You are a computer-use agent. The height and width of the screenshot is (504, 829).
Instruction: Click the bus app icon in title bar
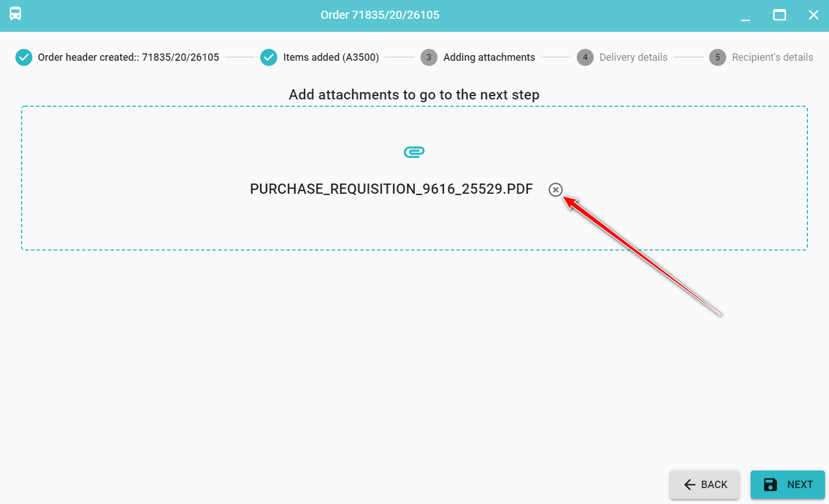tap(15, 14)
